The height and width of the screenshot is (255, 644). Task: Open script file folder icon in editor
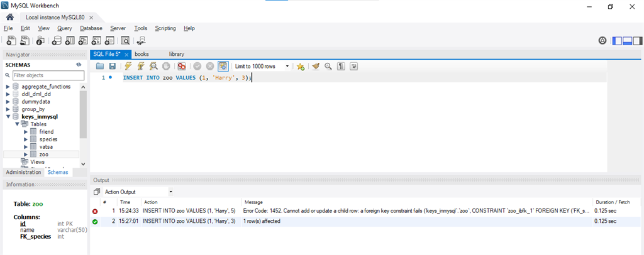click(x=100, y=66)
